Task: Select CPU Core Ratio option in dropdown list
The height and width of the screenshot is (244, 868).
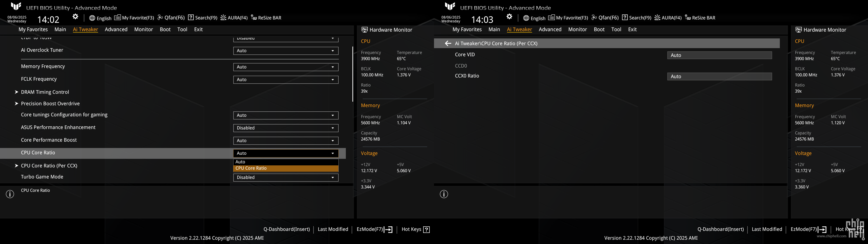Action: coord(286,168)
